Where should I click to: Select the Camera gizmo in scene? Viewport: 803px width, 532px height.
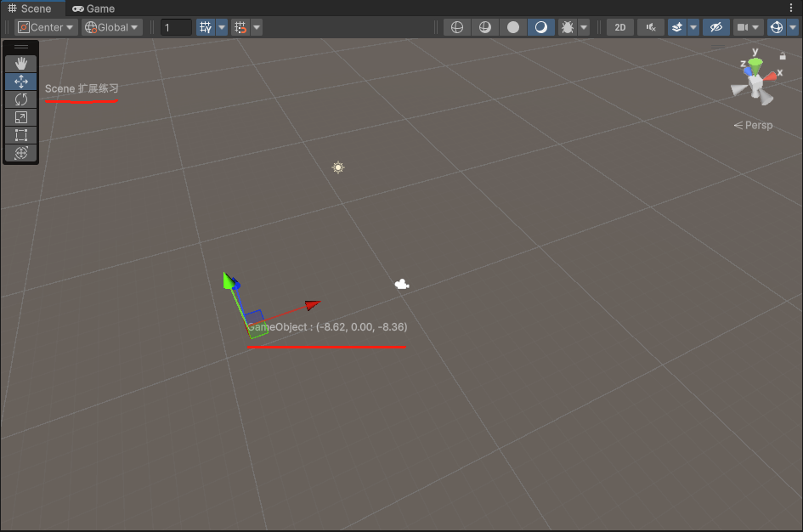[x=402, y=284]
